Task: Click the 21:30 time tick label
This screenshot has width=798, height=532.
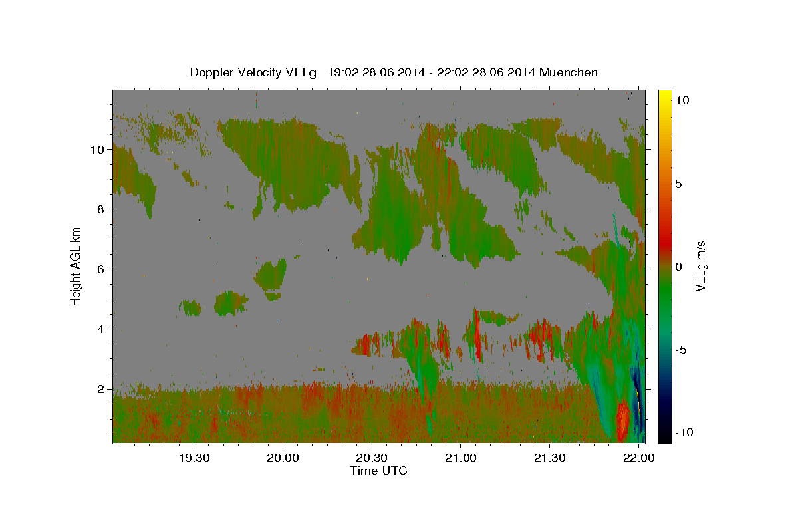Action: tap(550, 458)
